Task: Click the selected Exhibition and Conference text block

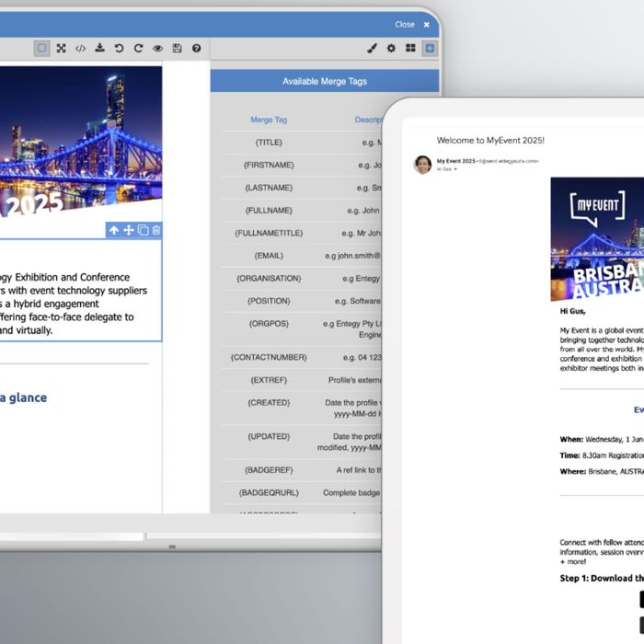Action: coord(81,290)
